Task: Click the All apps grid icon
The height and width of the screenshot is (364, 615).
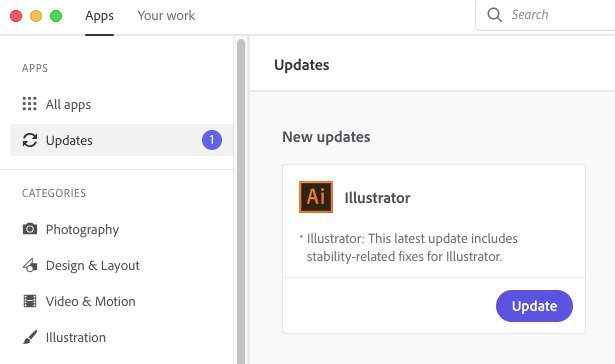Action: [x=29, y=104]
